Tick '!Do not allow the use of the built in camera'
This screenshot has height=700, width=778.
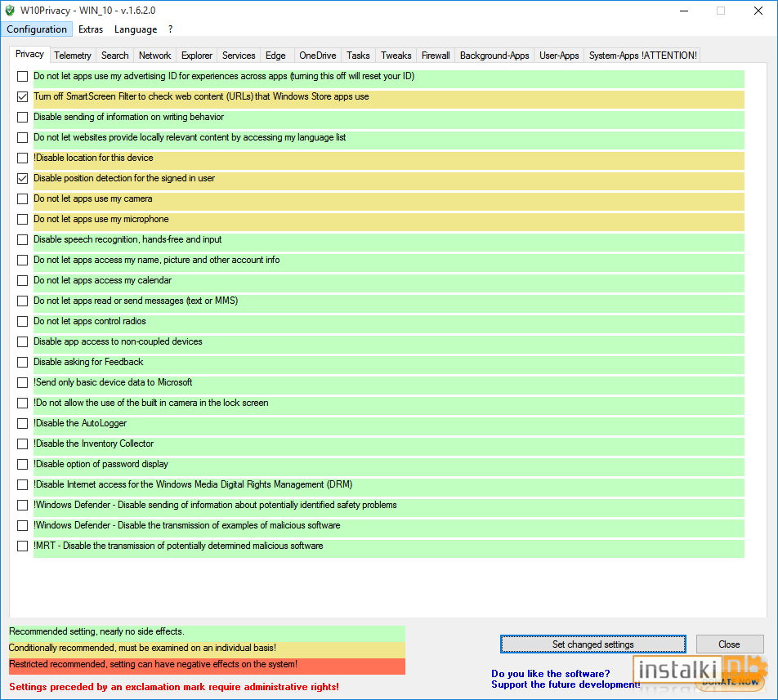click(22, 403)
